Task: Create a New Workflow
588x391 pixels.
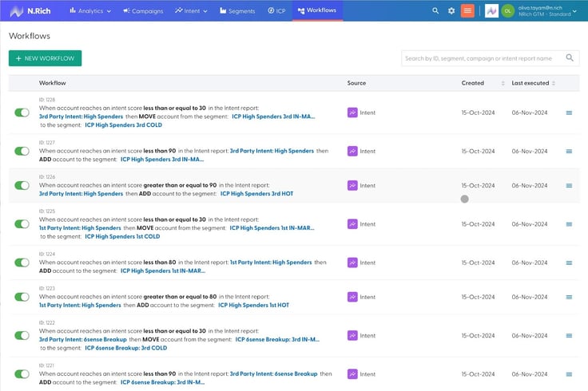Action: (x=45, y=58)
